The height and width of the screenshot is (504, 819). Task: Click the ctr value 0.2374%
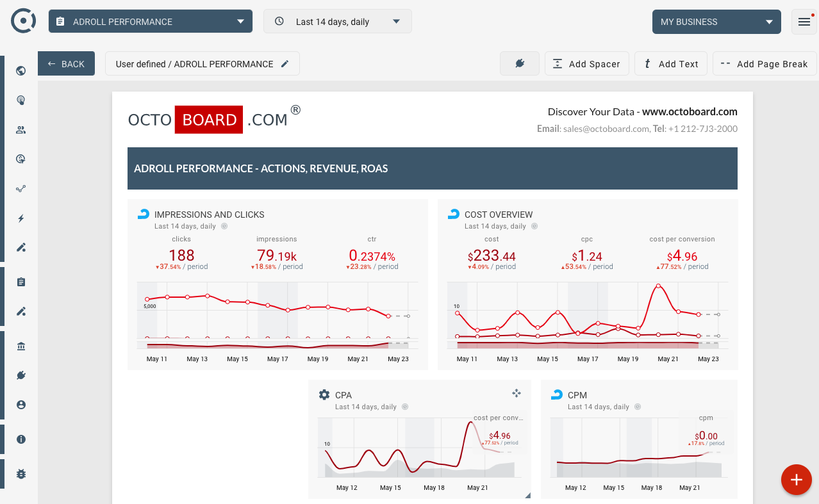[x=372, y=256]
